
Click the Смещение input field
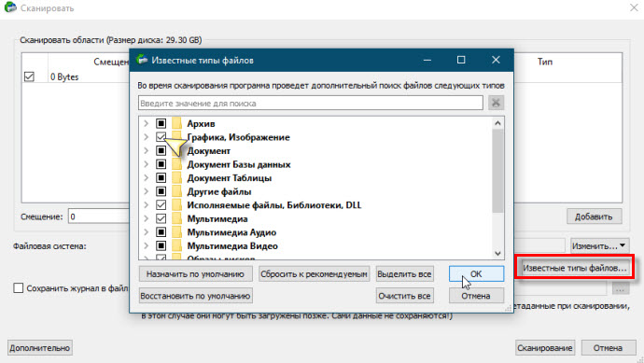[x=99, y=216]
